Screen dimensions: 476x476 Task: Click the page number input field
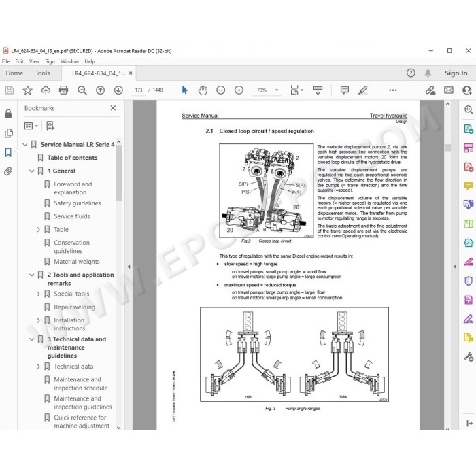coord(139,90)
